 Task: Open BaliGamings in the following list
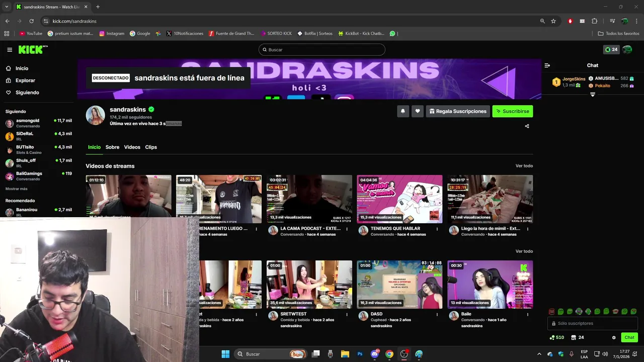39,176
